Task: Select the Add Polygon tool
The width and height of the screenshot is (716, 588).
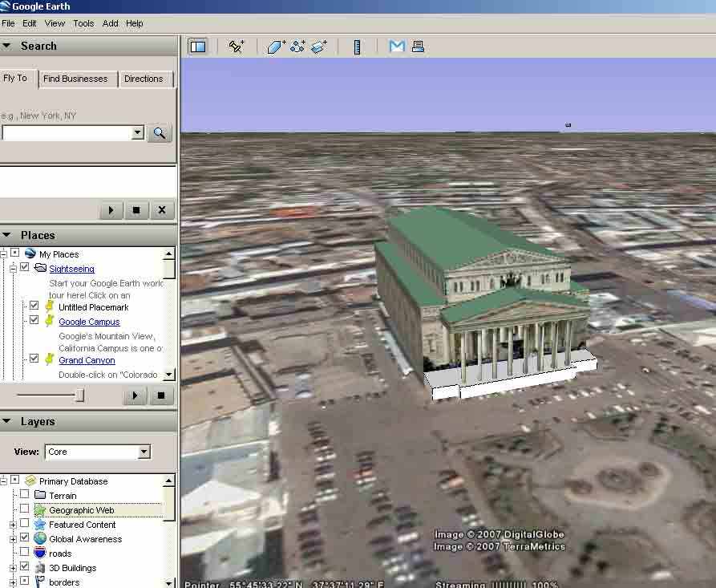Action: (277, 47)
